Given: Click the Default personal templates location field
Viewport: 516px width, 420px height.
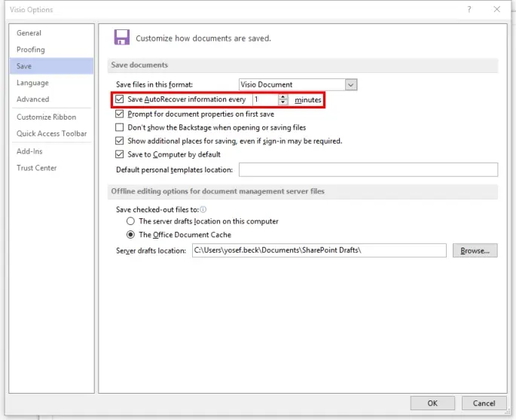Looking at the screenshot, I should click(x=368, y=170).
